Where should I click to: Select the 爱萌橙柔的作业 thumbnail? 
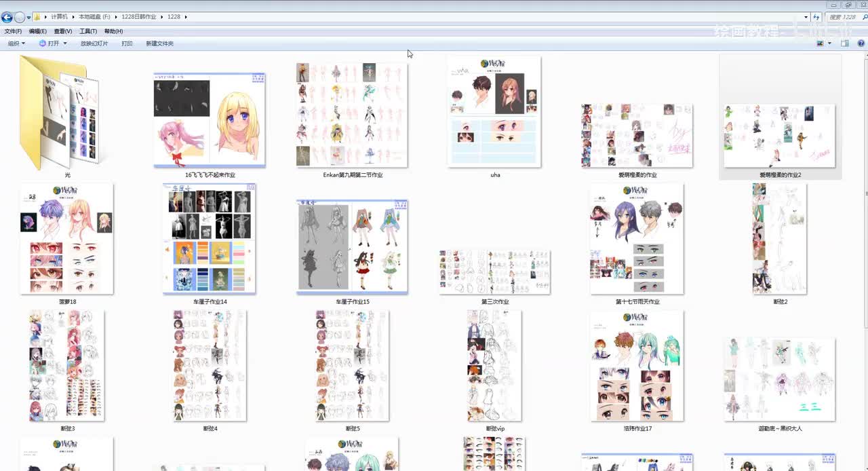point(637,135)
